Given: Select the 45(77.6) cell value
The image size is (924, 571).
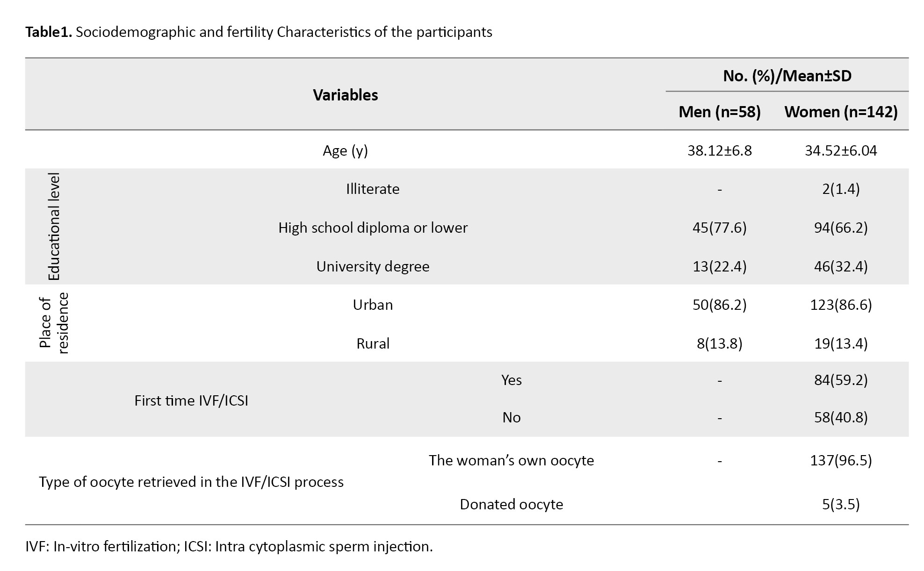Looking at the screenshot, I should click(719, 228).
